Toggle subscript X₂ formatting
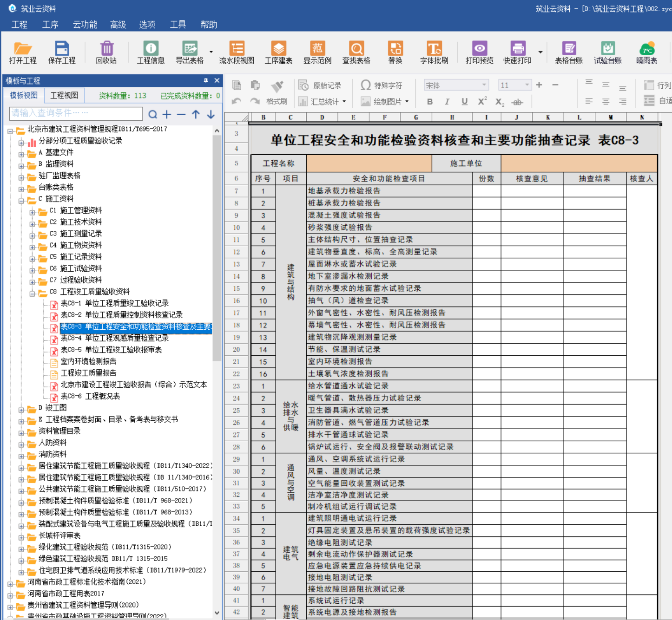 point(500,102)
